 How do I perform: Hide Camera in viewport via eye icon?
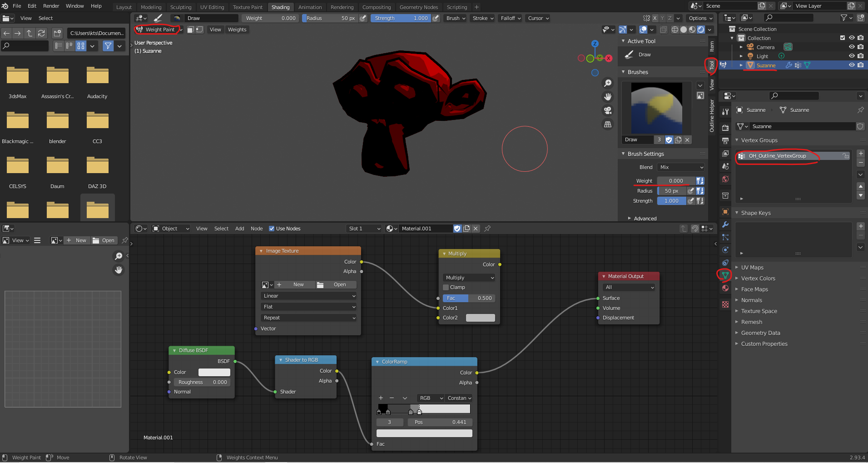852,47
